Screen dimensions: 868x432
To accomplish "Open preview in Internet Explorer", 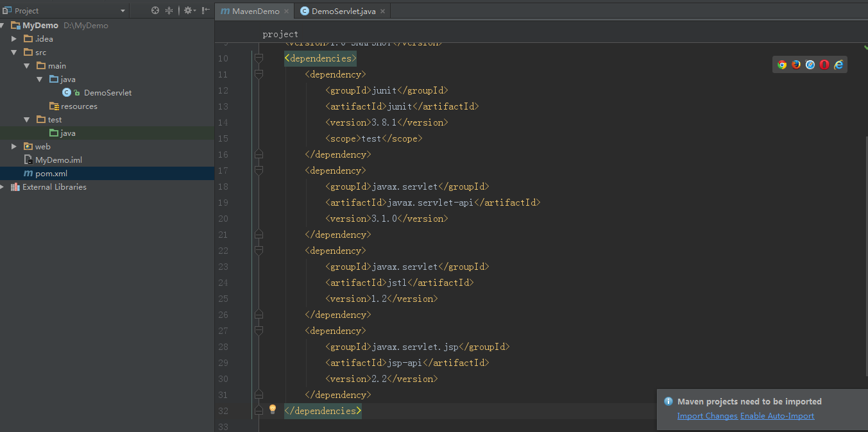I will (x=838, y=65).
